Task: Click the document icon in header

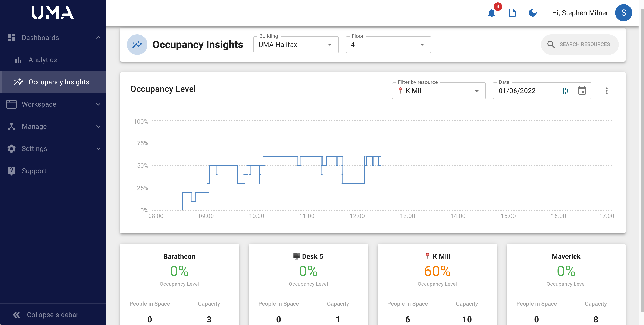Action: 512,13
